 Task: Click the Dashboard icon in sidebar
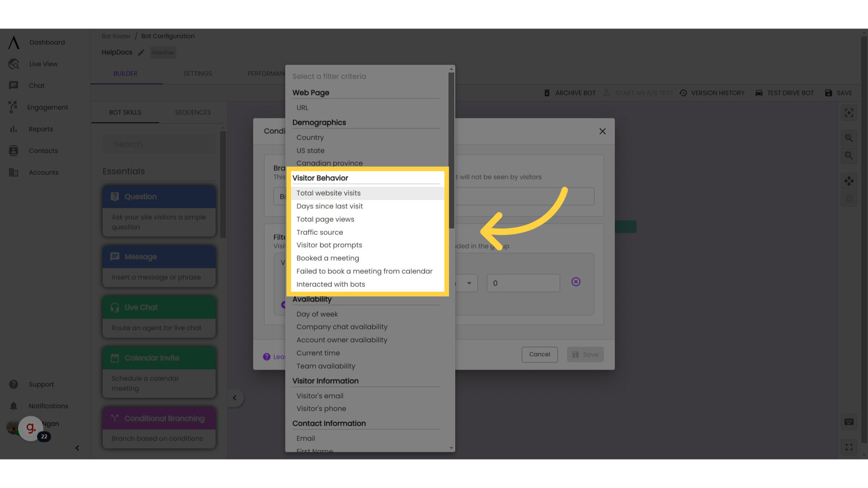click(13, 42)
